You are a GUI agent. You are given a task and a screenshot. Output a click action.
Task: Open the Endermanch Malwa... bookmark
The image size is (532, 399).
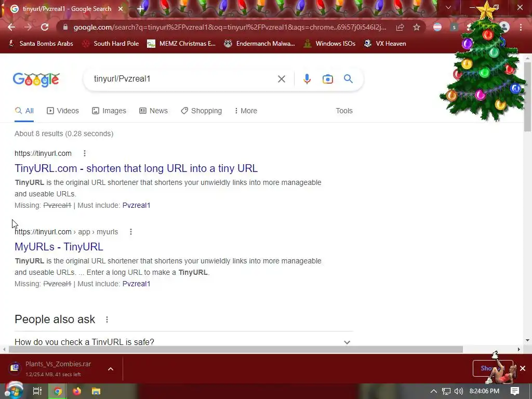click(x=260, y=44)
